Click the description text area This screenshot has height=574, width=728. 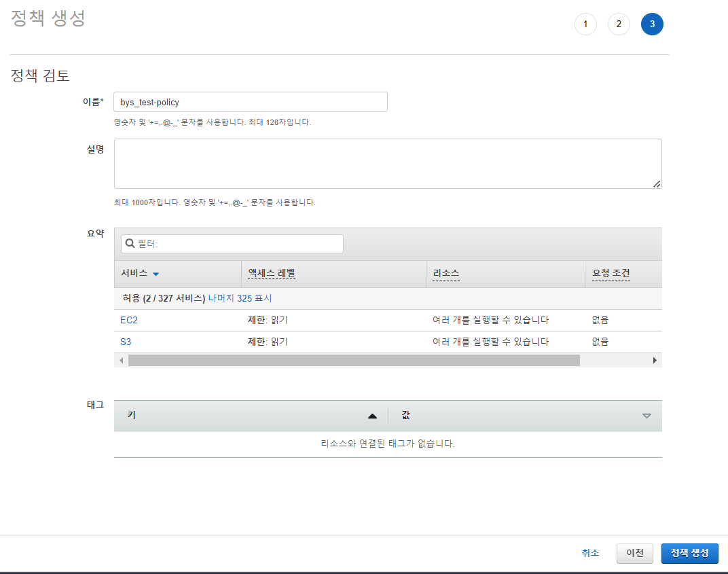click(x=388, y=164)
